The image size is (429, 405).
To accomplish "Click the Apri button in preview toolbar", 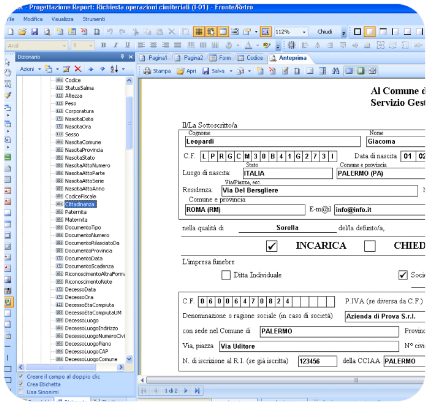I will pyautogui.click(x=187, y=71).
